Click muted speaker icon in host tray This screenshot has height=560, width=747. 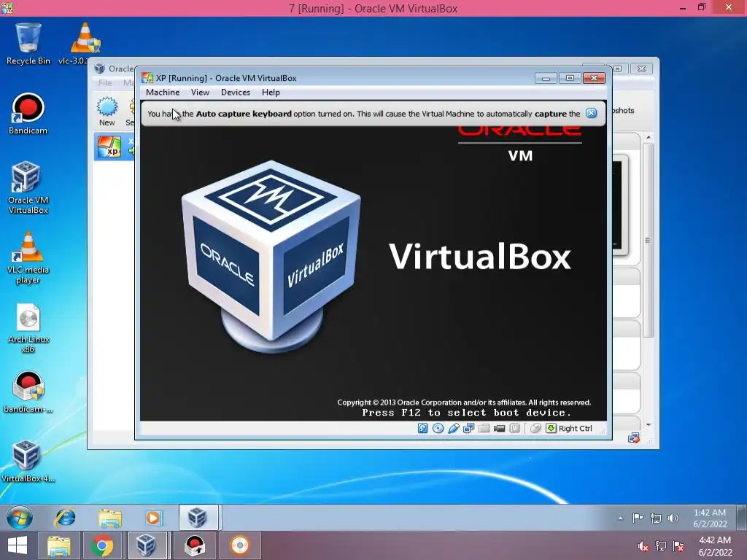point(643,546)
